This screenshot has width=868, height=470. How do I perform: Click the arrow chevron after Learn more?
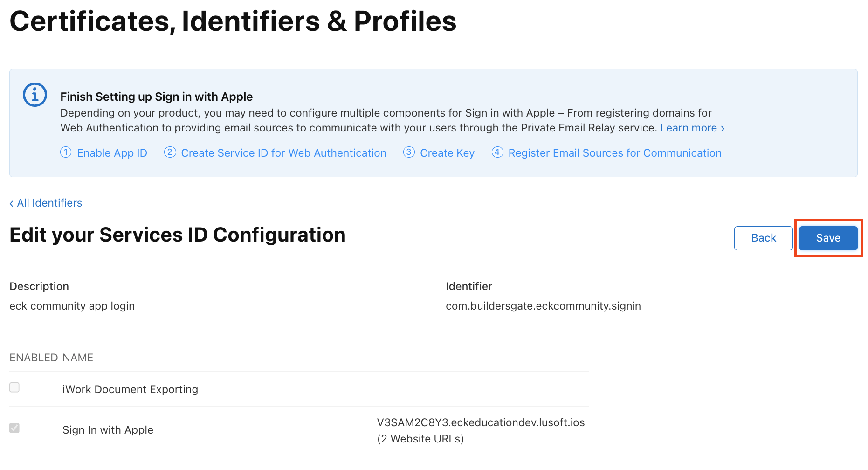[x=723, y=128]
